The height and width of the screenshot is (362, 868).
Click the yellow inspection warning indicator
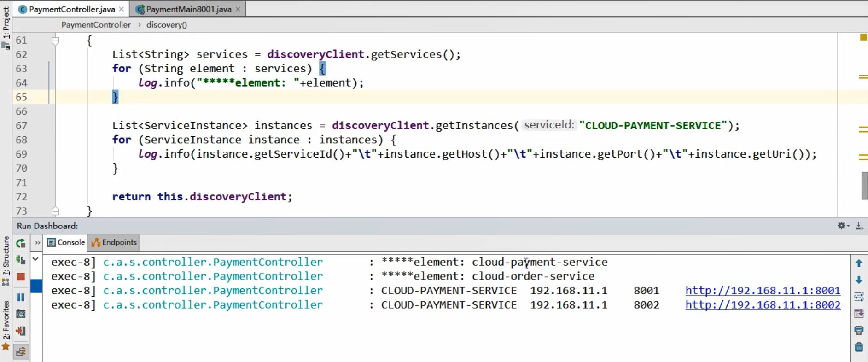[863, 37]
